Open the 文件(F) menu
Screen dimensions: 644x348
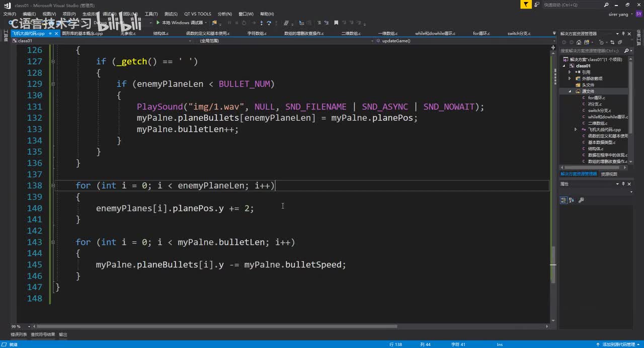coord(10,14)
